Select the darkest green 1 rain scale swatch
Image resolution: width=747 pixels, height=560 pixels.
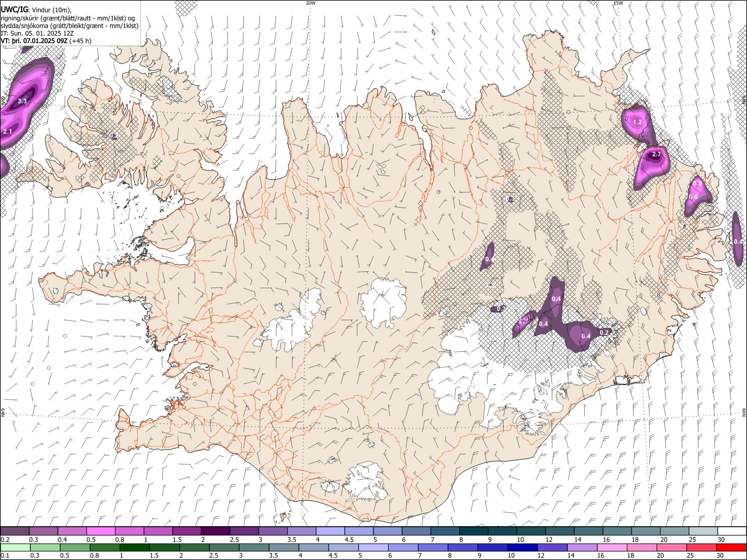pos(134,547)
